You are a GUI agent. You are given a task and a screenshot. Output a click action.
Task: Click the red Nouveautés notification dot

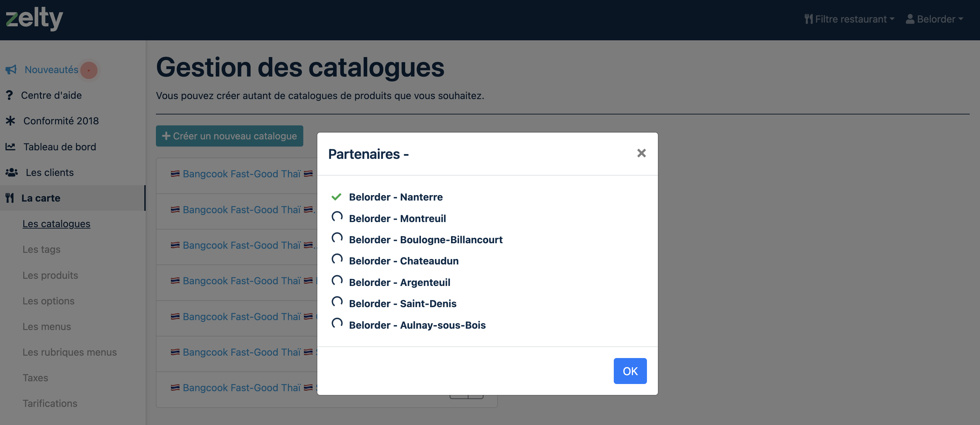coord(89,70)
